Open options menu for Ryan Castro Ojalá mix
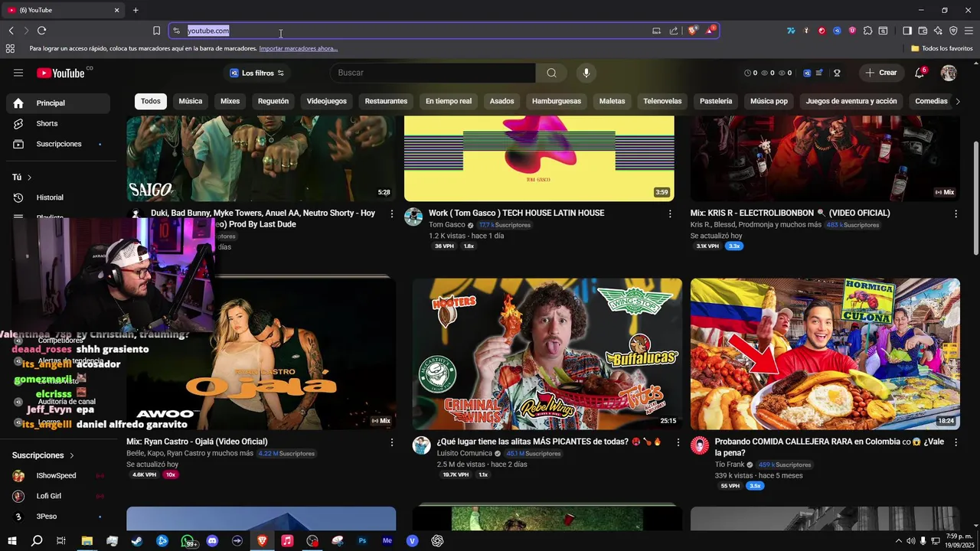Image resolution: width=980 pixels, height=551 pixels. [x=392, y=442]
